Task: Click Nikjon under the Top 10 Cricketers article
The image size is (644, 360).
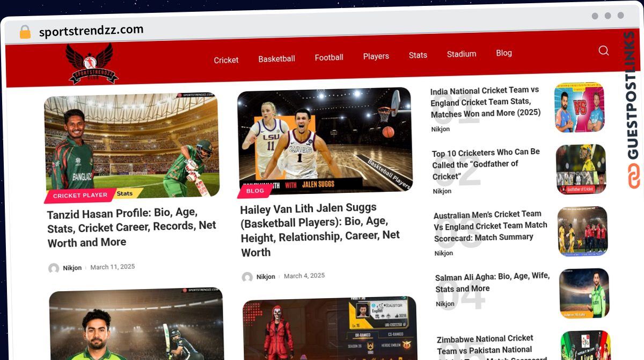Action: (x=442, y=191)
